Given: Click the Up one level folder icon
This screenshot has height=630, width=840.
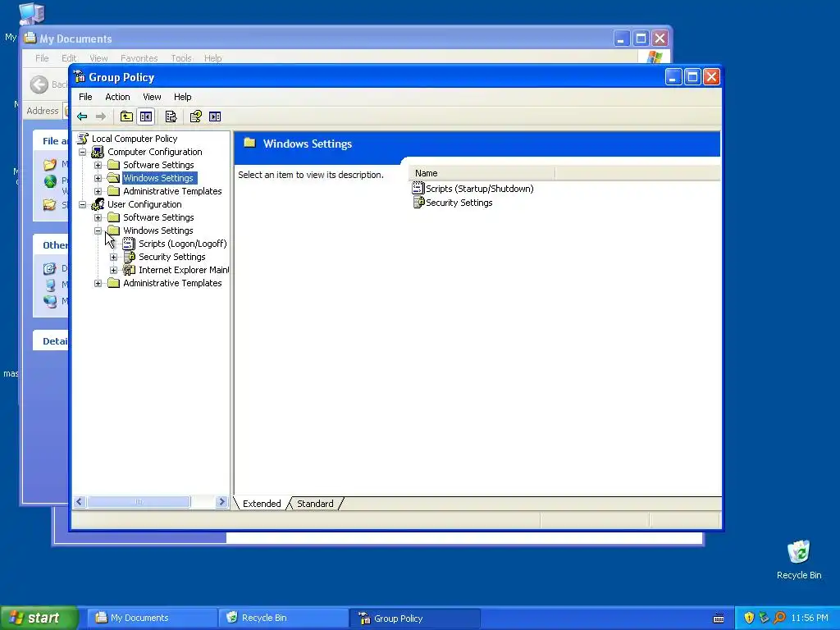Looking at the screenshot, I should [126, 116].
